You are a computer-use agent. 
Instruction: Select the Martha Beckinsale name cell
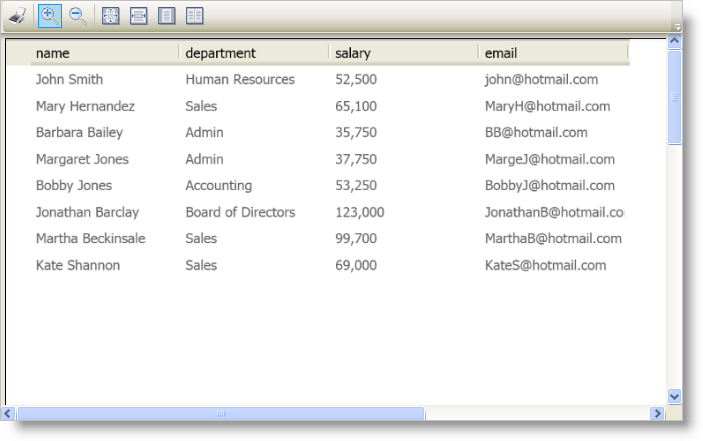(x=91, y=238)
